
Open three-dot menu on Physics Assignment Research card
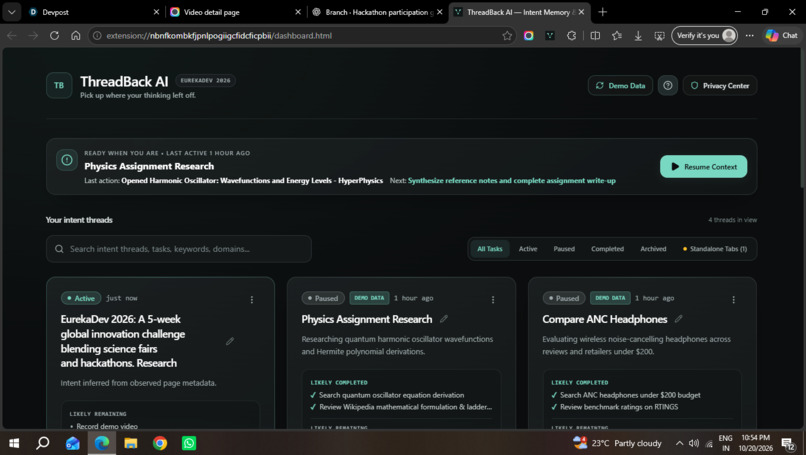click(x=492, y=299)
